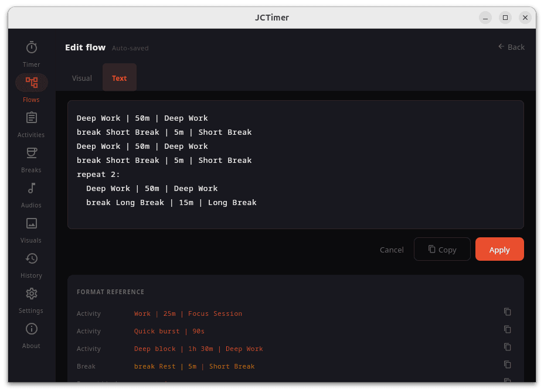Select the Flows diagram icon in sidebar
Viewport: 544px width, 392px height.
(31, 83)
